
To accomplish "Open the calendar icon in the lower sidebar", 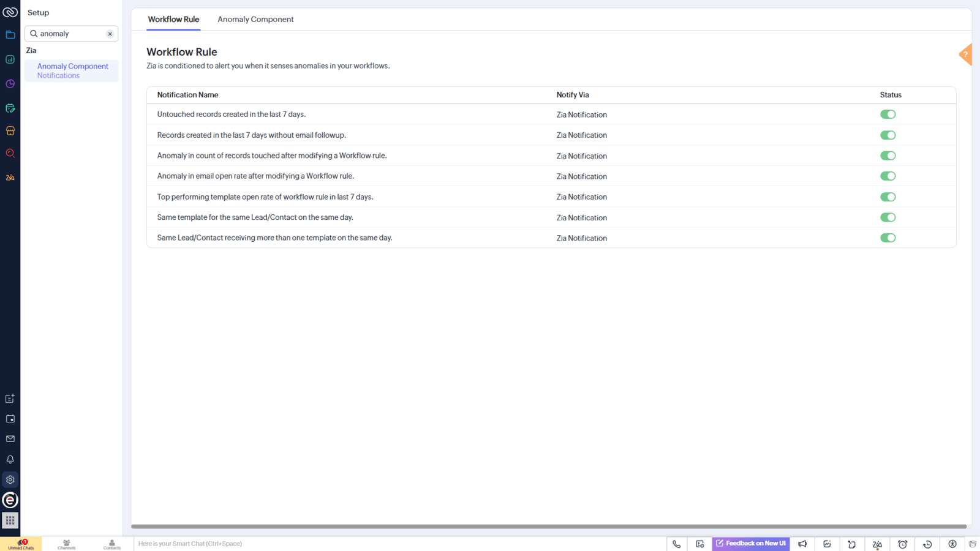I will [x=10, y=418].
